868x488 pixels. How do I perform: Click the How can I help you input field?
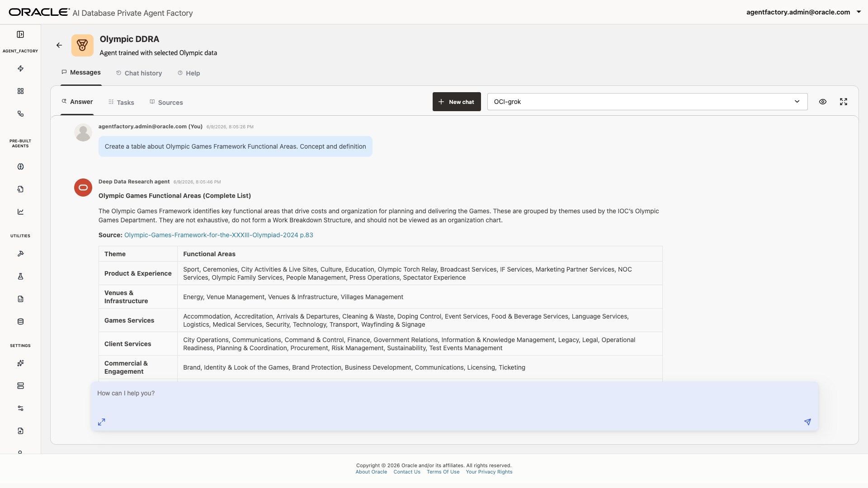454,406
